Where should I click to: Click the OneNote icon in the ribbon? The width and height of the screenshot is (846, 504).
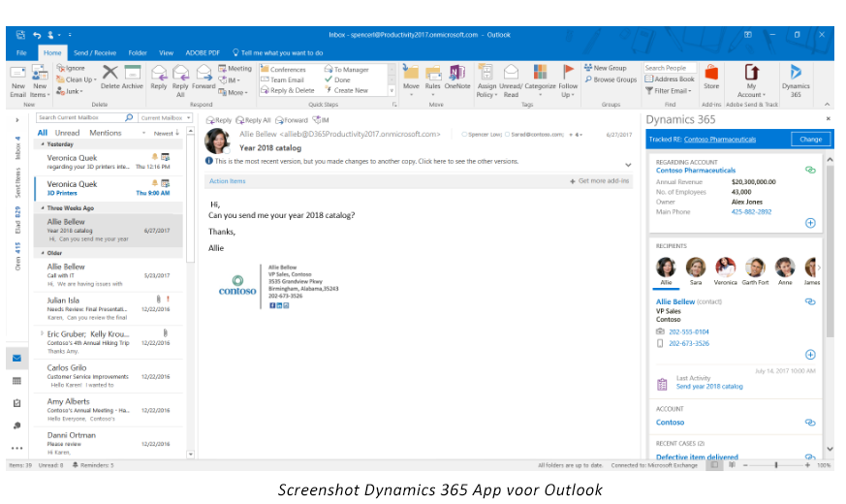click(457, 79)
